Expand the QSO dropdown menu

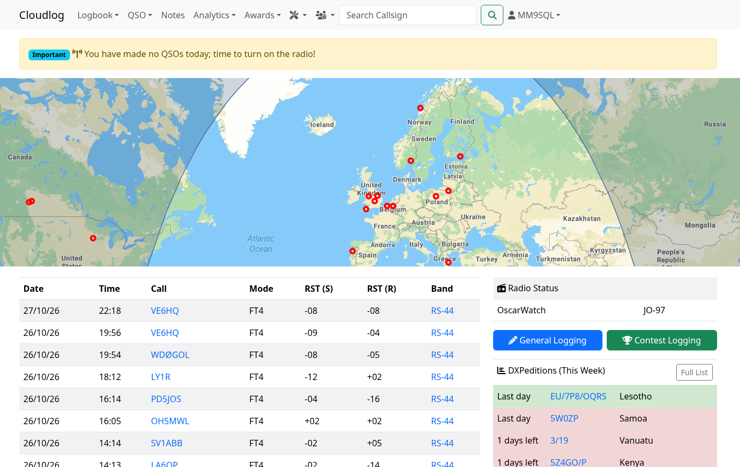[140, 15]
